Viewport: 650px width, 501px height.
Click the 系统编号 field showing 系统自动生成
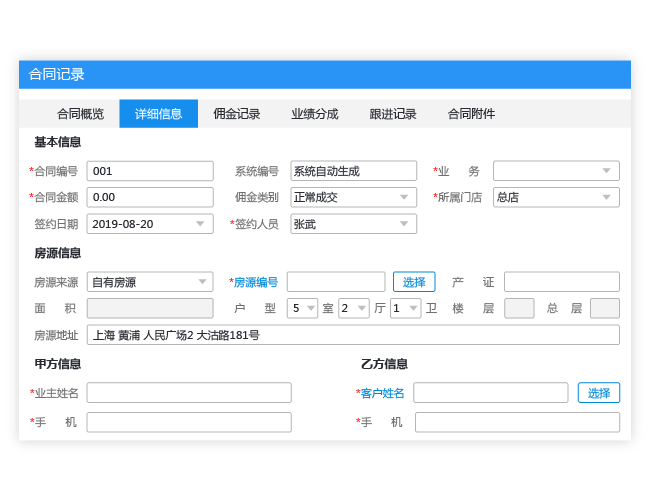pyautogui.click(x=354, y=171)
